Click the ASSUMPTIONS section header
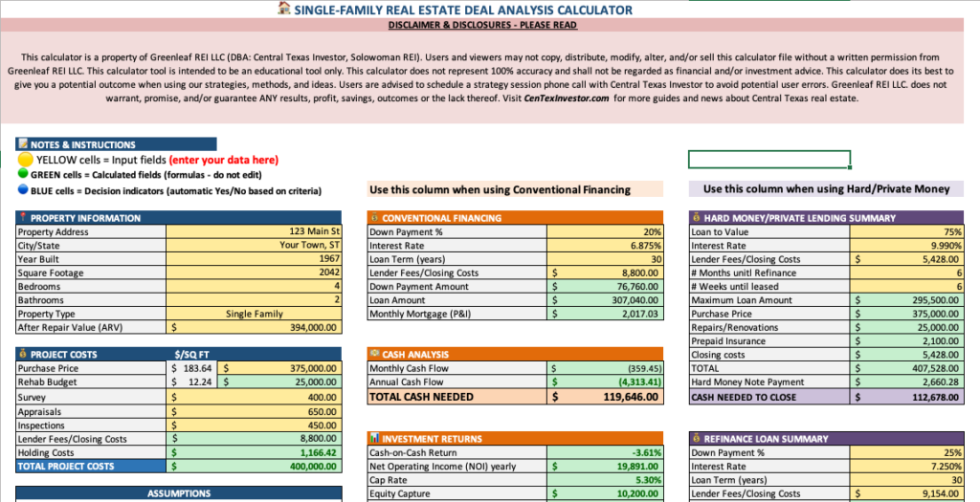 pyautogui.click(x=179, y=494)
